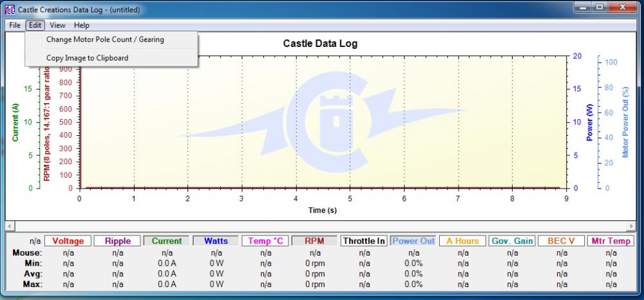Open the Help menu

coord(81,26)
